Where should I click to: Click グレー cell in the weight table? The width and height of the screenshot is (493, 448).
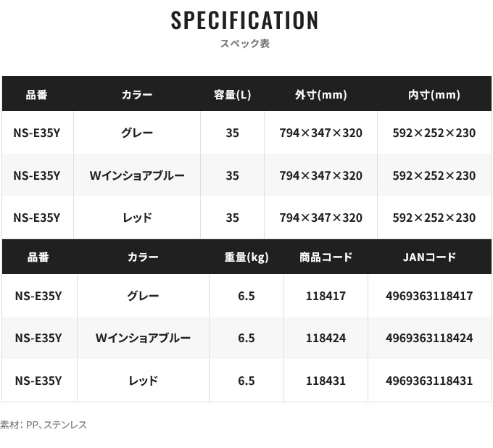pyautogui.click(x=143, y=296)
